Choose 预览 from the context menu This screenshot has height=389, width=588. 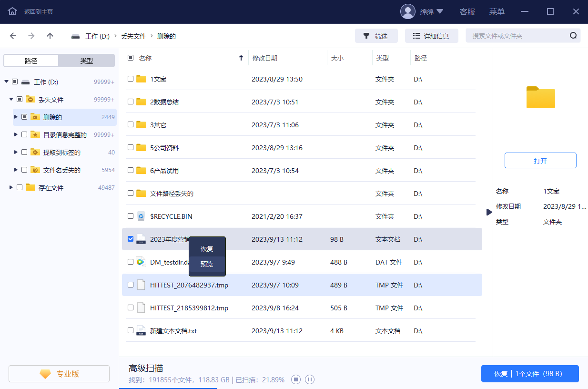(207, 264)
